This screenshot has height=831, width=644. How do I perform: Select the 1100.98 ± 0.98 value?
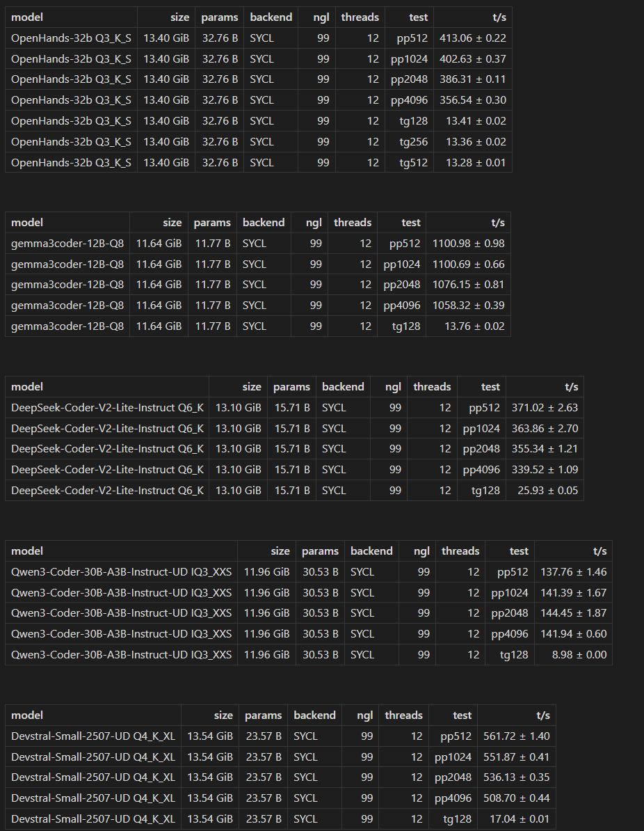pyautogui.click(x=468, y=244)
